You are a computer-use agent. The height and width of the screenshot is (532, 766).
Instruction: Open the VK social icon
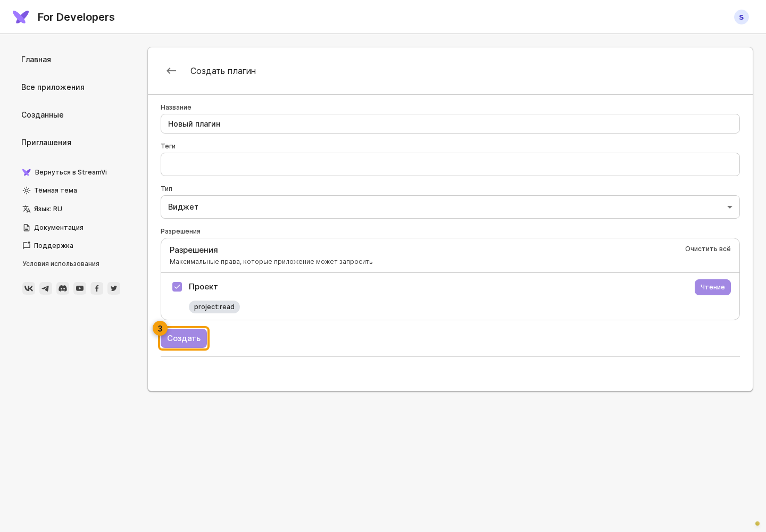pos(29,288)
